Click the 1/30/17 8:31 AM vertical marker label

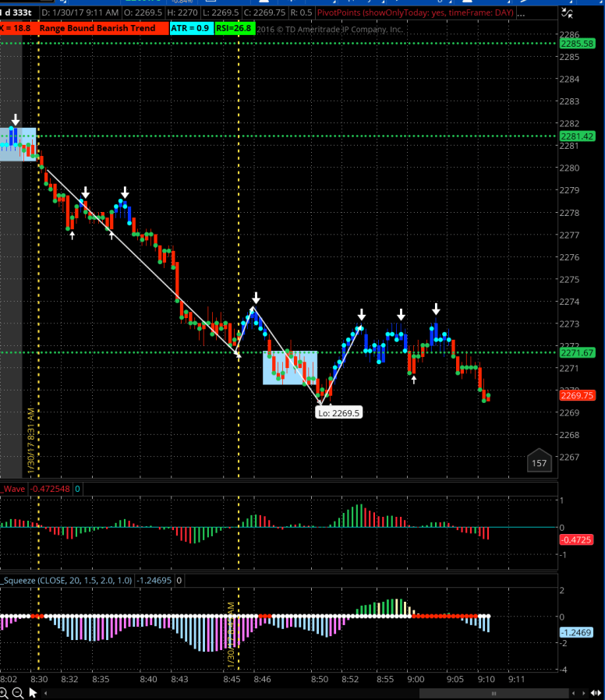click(31, 440)
